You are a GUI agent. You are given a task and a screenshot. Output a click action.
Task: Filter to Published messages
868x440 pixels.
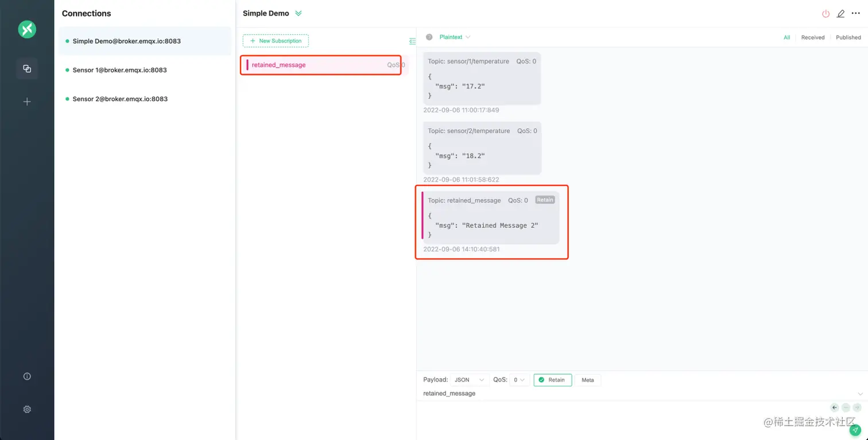click(x=848, y=37)
